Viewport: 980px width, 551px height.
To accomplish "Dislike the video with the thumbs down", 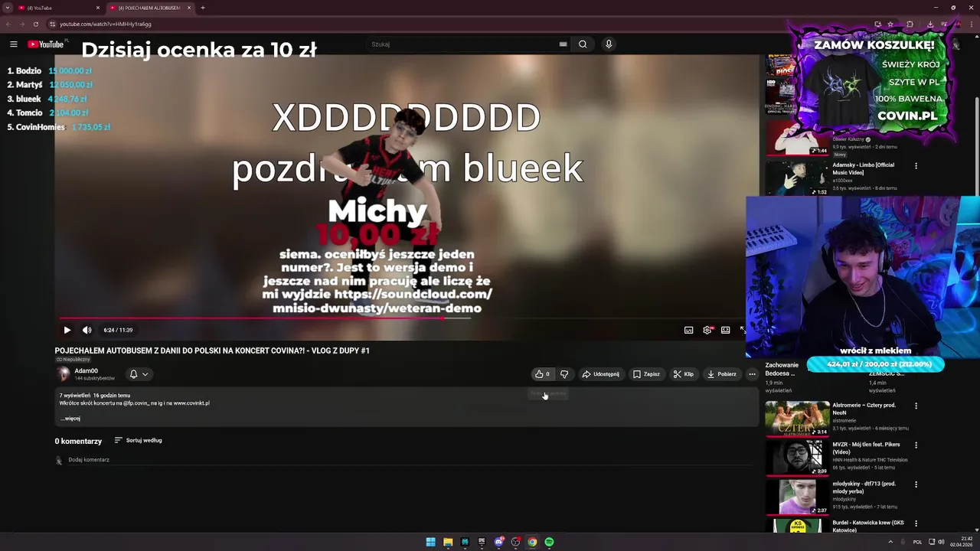I will click(564, 374).
